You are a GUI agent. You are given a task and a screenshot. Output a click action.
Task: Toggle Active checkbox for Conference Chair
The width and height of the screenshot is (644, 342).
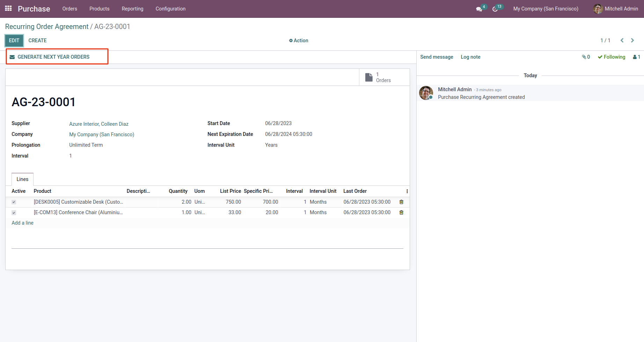14,213
